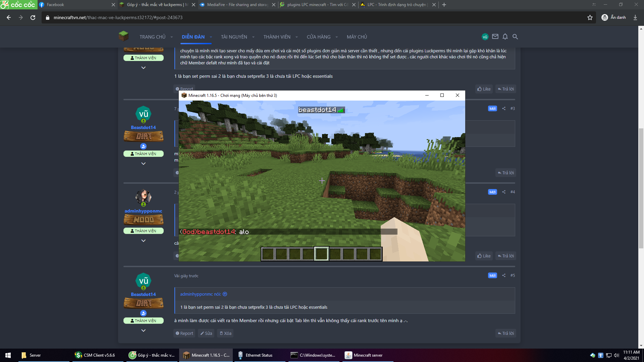Open TÀI NGUYÊN menu dropdown arrow
The width and height of the screenshot is (644, 362).
[253, 37]
